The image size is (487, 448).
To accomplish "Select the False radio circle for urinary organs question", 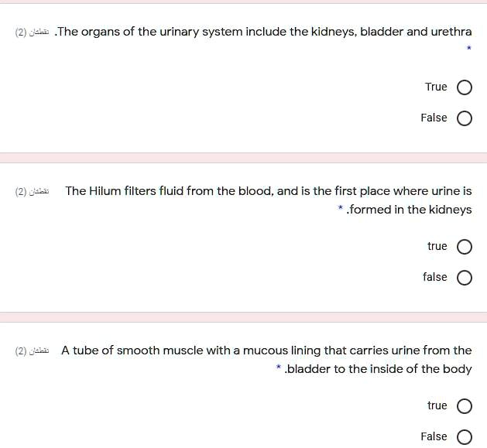I will coord(465,118).
